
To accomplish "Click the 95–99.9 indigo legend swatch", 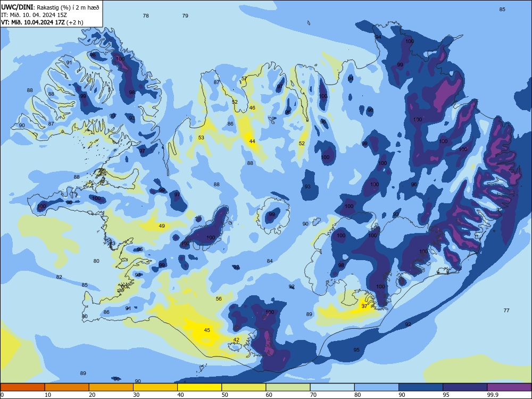I will click(x=465, y=387).
